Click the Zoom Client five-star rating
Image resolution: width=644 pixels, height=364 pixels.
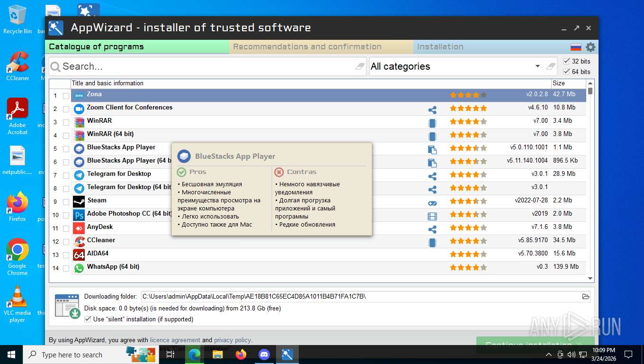pos(468,108)
